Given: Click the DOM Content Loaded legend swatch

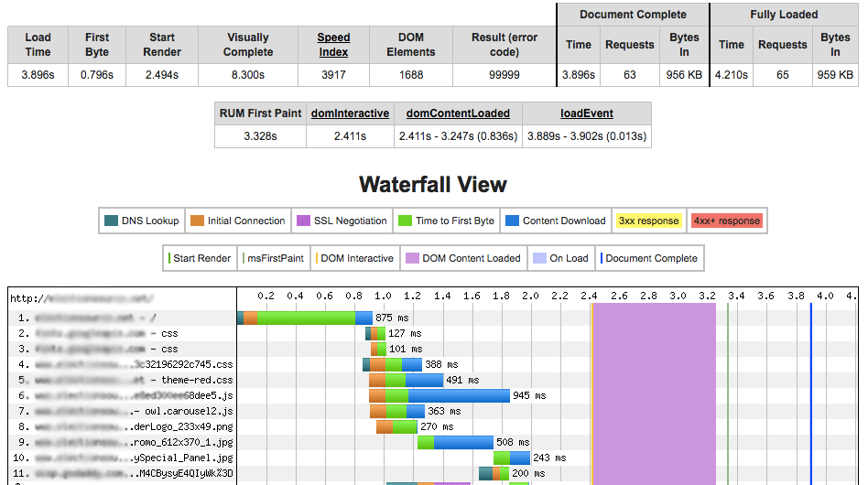Looking at the screenshot, I should 412,258.
